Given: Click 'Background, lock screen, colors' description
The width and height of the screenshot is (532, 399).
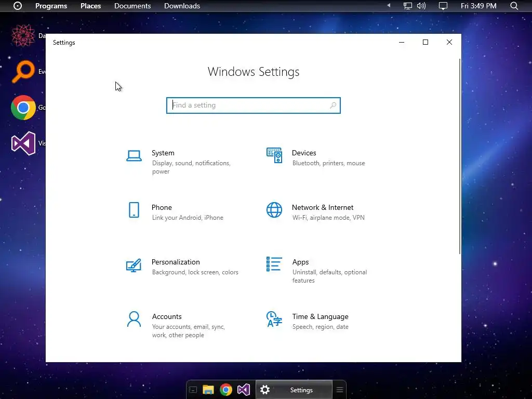Looking at the screenshot, I should (x=195, y=272).
